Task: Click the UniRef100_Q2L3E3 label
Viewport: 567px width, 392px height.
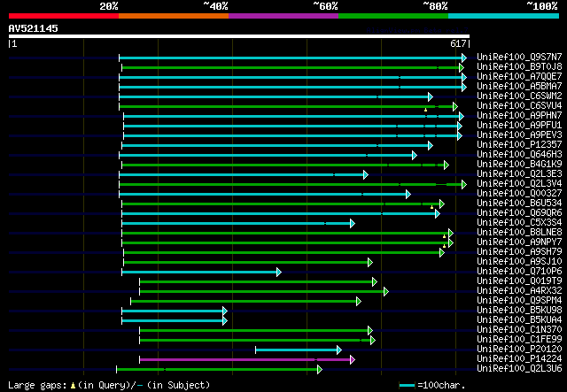Action: pyautogui.click(x=519, y=173)
